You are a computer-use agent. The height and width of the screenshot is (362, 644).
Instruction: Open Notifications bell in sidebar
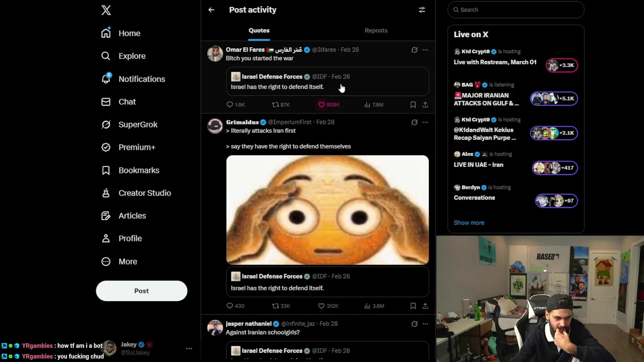(x=106, y=79)
